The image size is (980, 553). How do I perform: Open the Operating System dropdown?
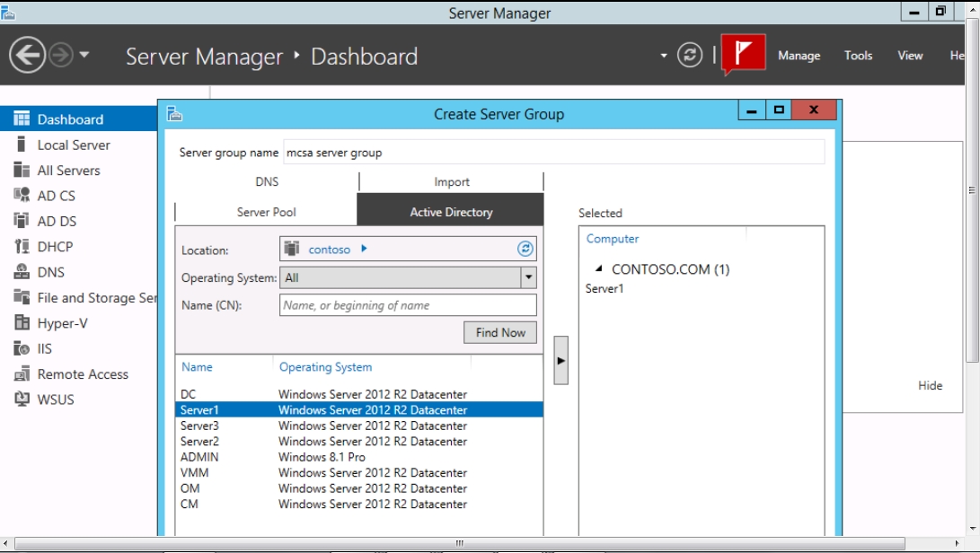point(528,277)
